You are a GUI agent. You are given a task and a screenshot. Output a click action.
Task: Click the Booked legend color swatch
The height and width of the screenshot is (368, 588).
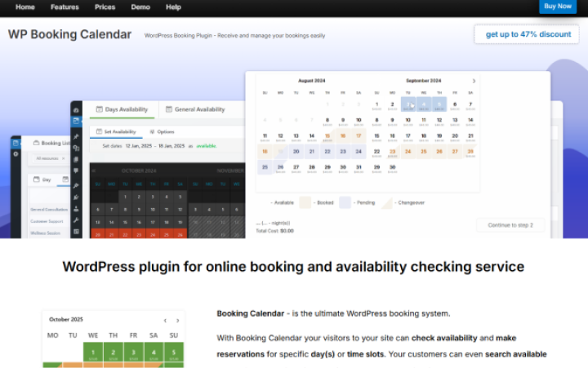pyautogui.click(x=305, y=202)
